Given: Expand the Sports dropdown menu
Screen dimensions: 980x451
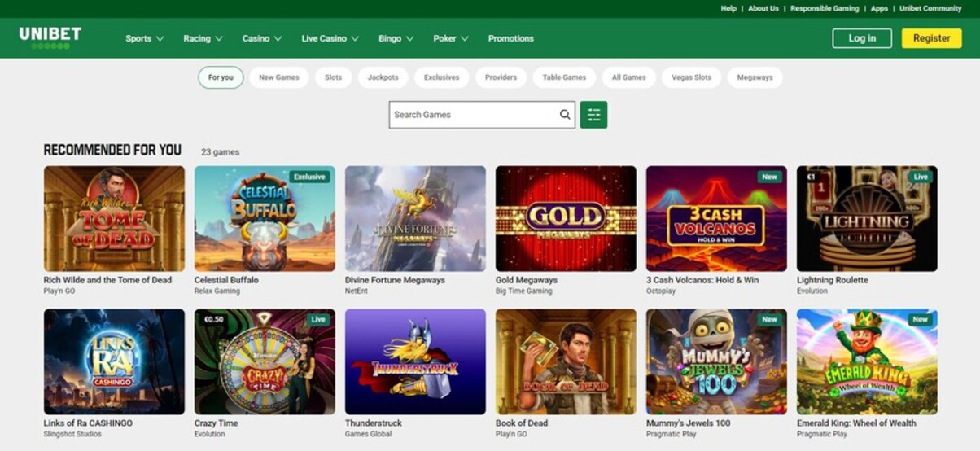Looking at the screenshot, I should click(x=144, y=38).
